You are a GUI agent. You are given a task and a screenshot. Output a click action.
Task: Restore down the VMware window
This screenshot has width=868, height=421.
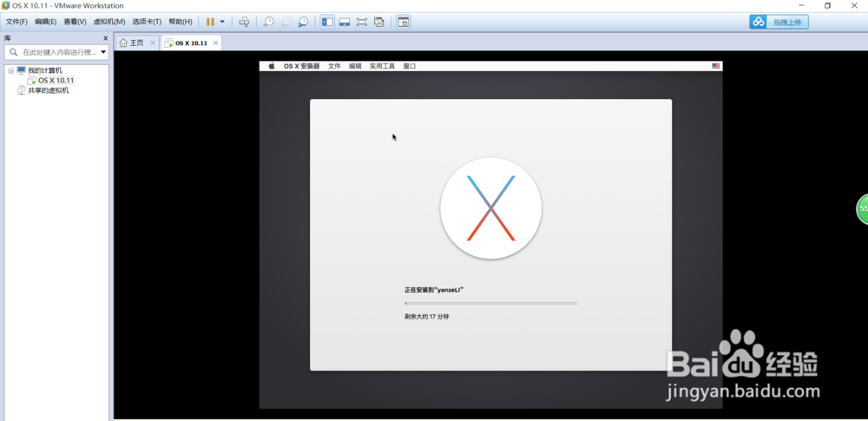tap(827, 5)
